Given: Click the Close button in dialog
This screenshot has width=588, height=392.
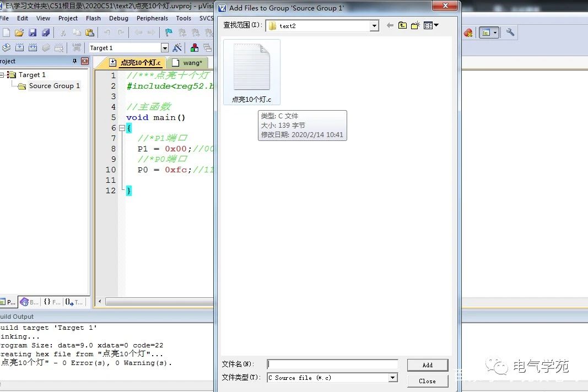Looking at the screenshot, I should (428, 381).
